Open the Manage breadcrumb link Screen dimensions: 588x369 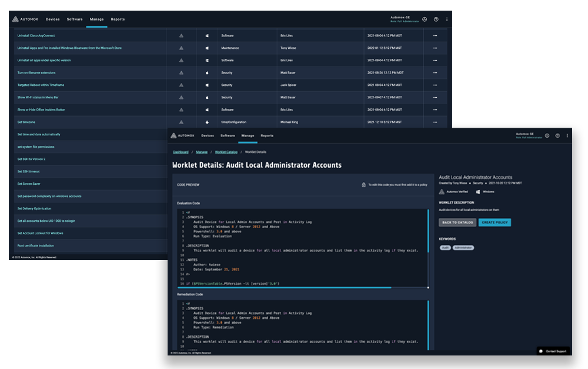pos(202,152)
